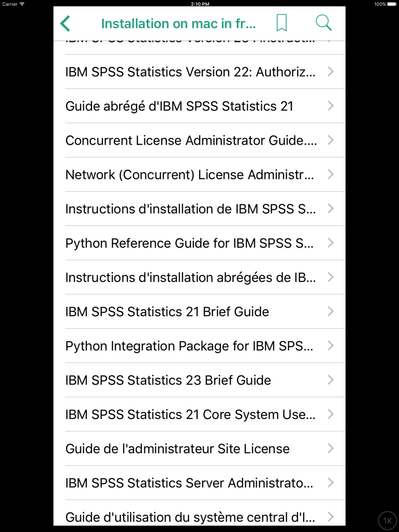This screenshot has width=399, height=532.
Task: Tap the "Installation on mac in fr..." title
Action: coord(178,24)
